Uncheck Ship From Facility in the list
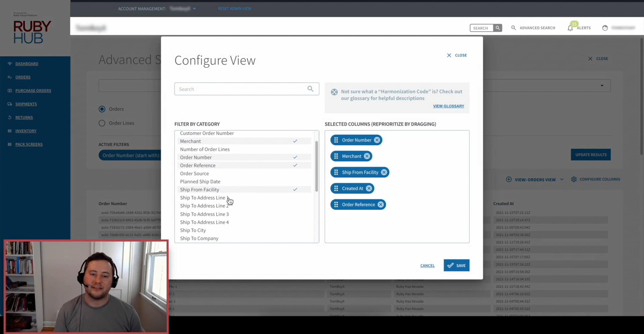 [244, 189]
